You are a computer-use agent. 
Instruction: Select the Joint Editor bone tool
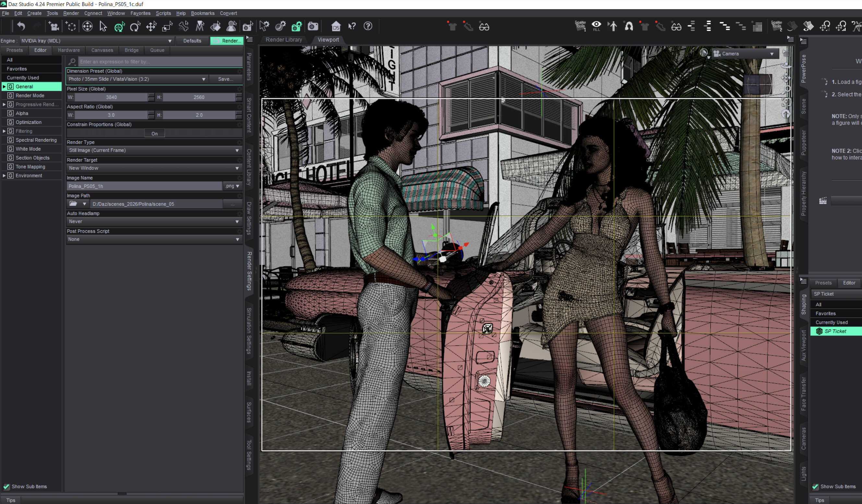click(184, 26)
